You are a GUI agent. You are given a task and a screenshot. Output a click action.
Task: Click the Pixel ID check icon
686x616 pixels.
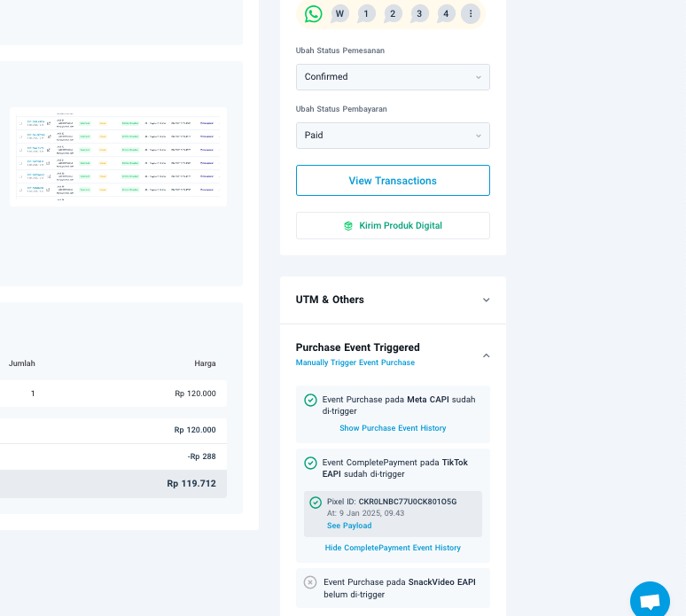coord(316,503)
